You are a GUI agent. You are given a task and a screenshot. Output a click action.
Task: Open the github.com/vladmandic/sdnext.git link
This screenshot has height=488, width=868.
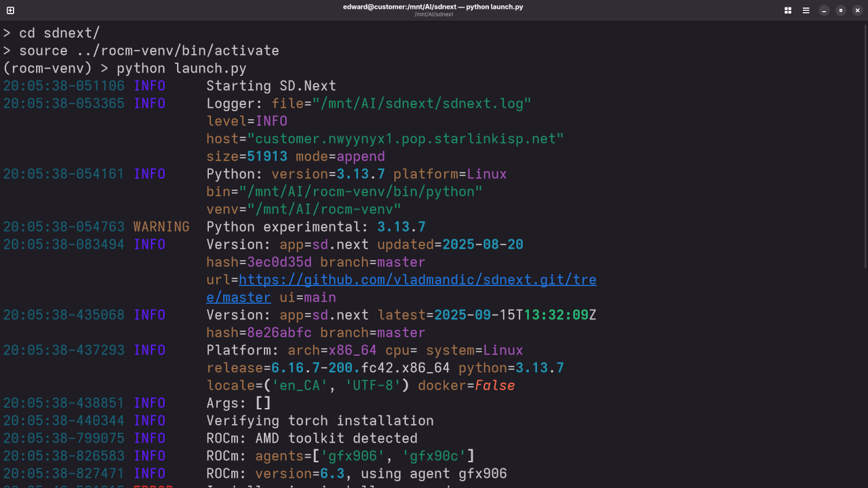click(417, 280)
